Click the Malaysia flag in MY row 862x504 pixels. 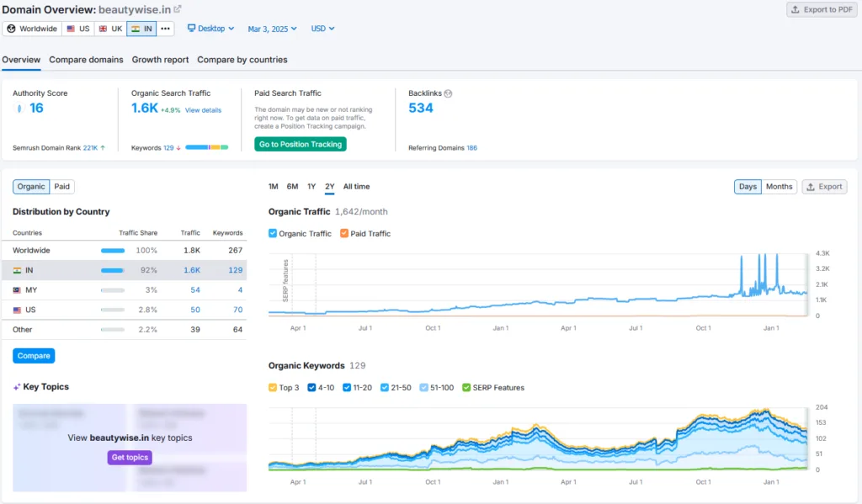[x=17, y=290]
